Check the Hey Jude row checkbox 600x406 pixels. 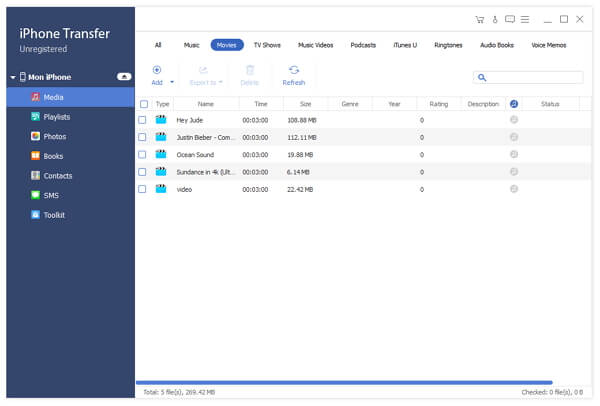(x=142, y=120)
